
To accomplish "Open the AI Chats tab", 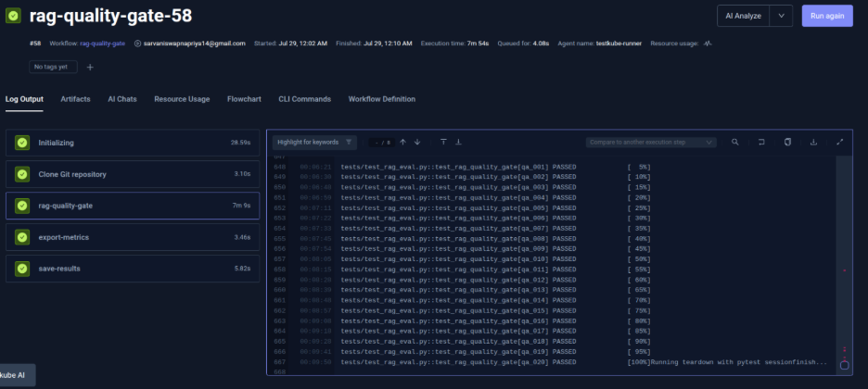I will tap(122, 99).
